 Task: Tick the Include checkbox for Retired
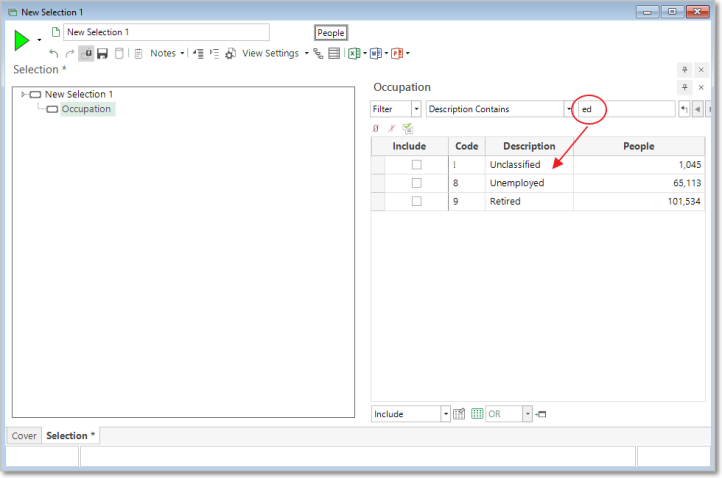(x=417, y=202)
